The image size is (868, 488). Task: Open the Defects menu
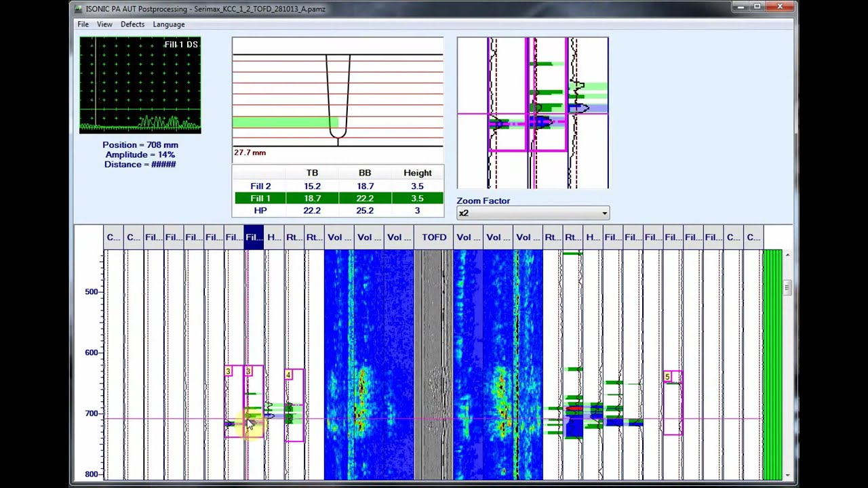tap(132, 24)
